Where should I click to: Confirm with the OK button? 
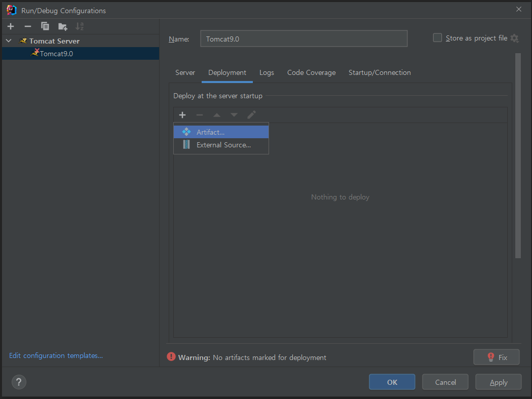(392, 382)
